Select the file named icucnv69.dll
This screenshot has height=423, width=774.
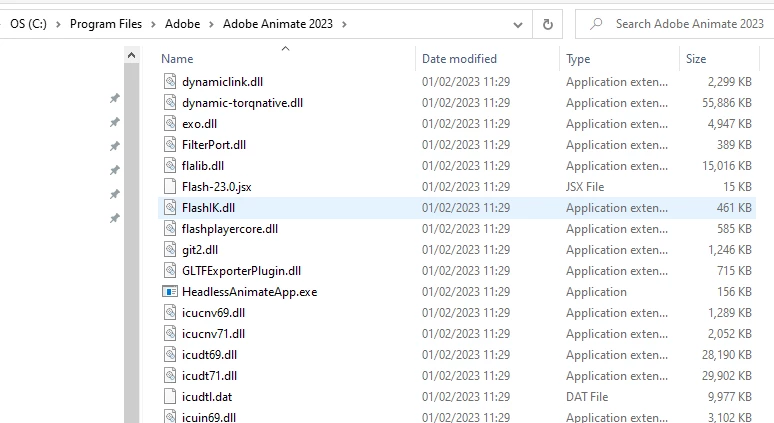pos(213,312)
